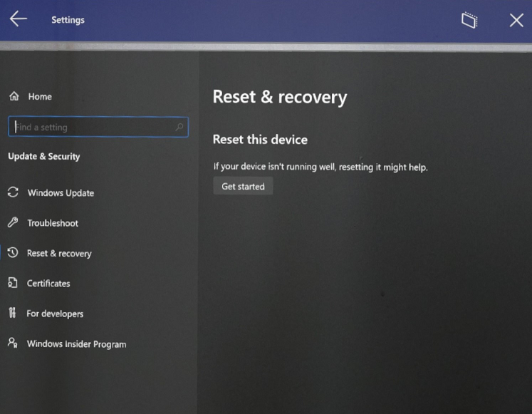Open the Certificates section

point(48,284)
